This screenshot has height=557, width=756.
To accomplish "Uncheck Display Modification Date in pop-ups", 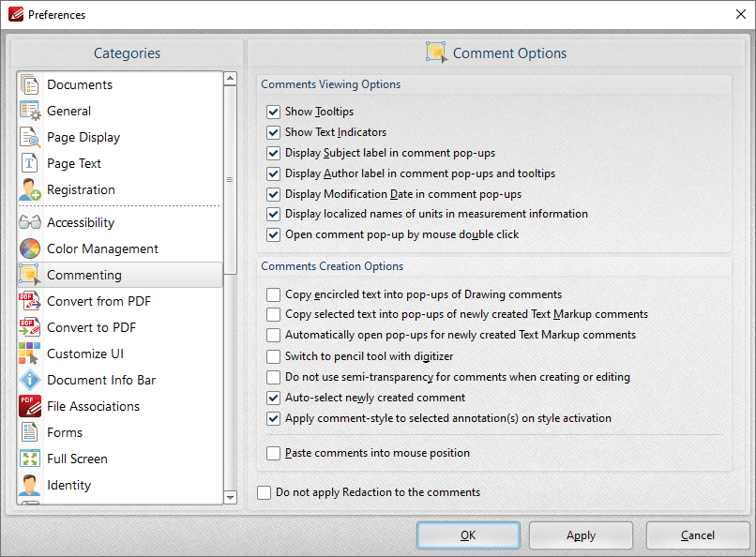I will tap(273, 194).
